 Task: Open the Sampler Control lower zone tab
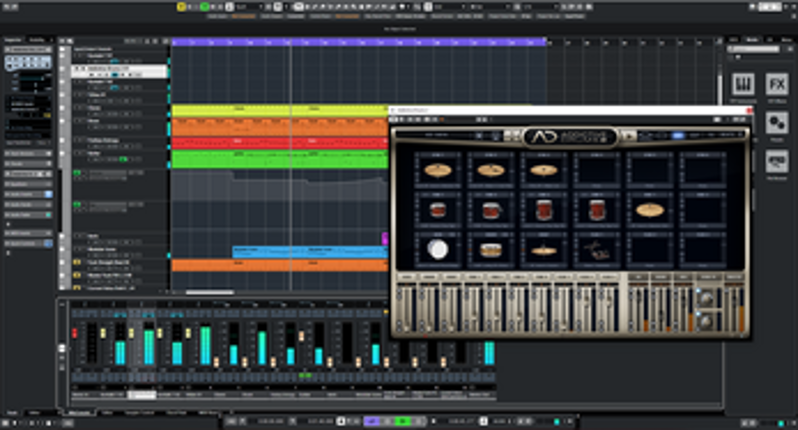139,413
